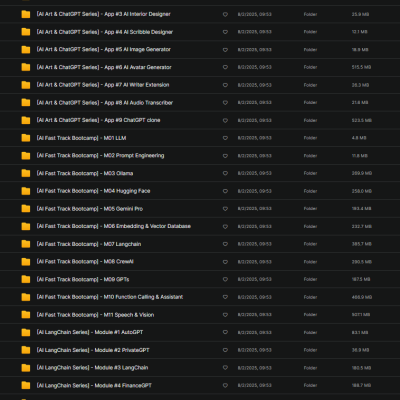Click folder icon for App #5 AI Image Generator
The height and width of the screenshot is (400, 400).
(26, 49)
